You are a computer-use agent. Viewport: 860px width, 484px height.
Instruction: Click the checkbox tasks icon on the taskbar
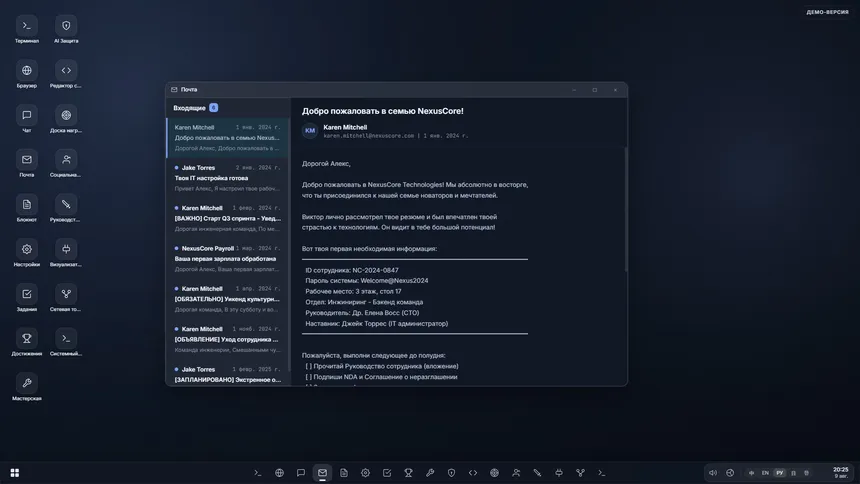[x=387, y=472]
